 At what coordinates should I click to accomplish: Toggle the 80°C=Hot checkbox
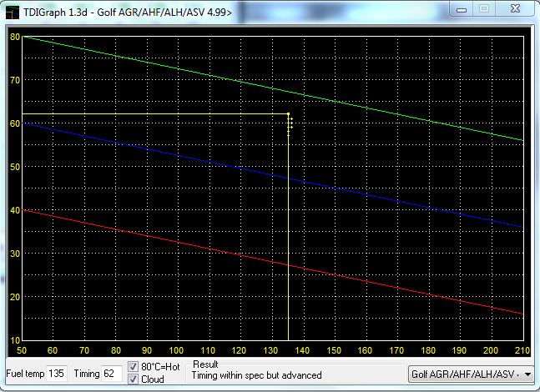click(134, 367)
